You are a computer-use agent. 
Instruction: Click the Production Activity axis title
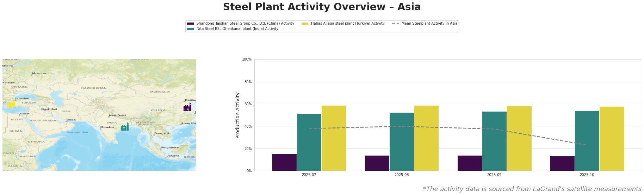238,115
